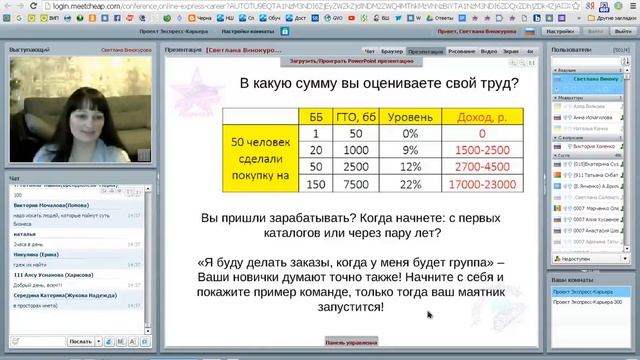The width and height of the screenshot is (640, 360).
Task: Click chat sender 'Виктория Мочалова(Попова)'
Action: click(x=51, y=205)
